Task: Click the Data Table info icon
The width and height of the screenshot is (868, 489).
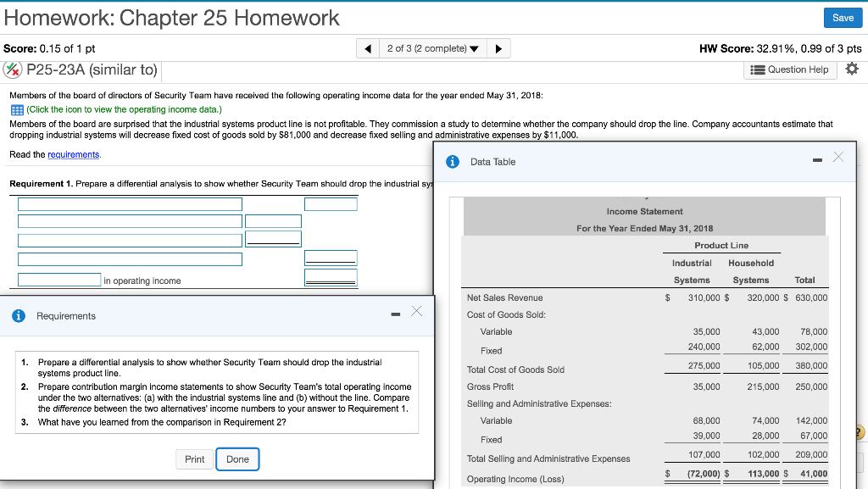Action: (x=453, y=162)
